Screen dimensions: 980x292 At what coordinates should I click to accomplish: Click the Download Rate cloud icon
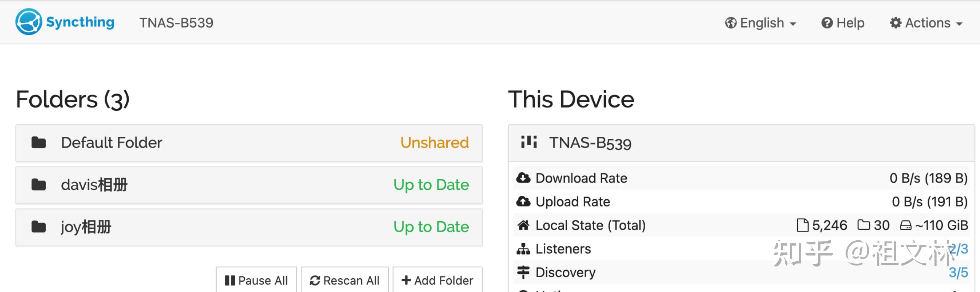click(x=524, y=178)
